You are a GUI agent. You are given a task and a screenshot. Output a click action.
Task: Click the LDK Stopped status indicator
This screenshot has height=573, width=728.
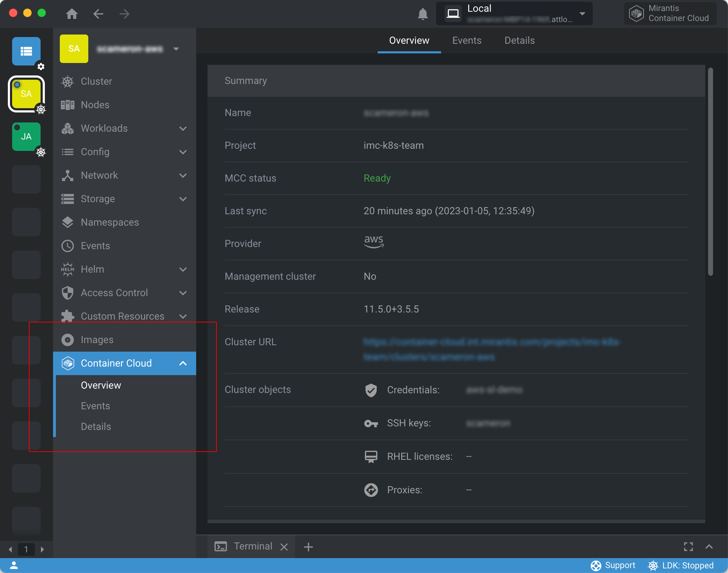tap(683, 565)
